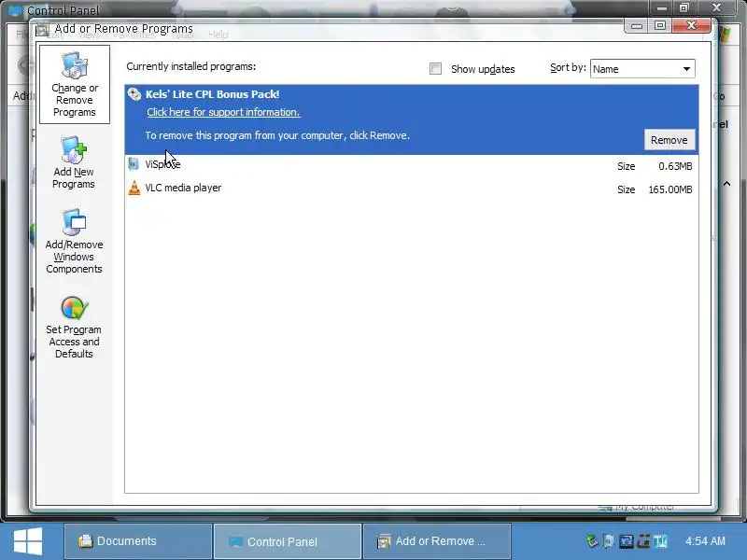Open Help menu in Control Panel window

tap(218, 35)
